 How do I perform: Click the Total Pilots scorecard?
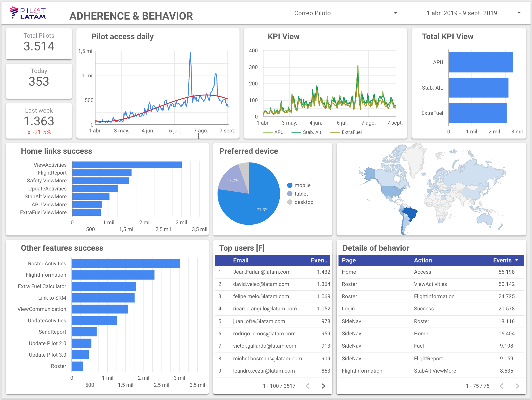click(39, 44)
